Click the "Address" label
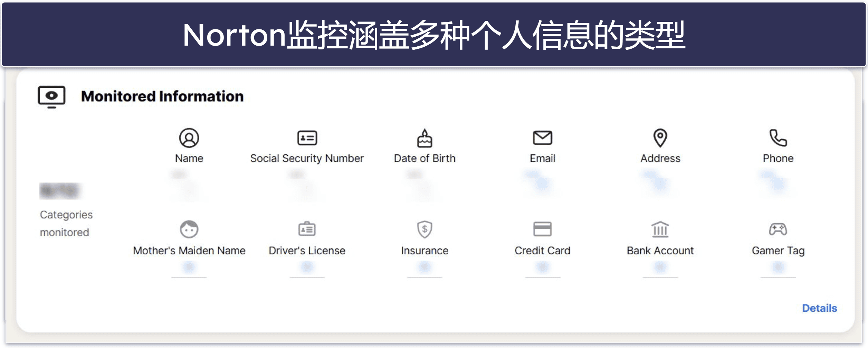The width and height of the screenshot is (868, 348). coord(660,158)
